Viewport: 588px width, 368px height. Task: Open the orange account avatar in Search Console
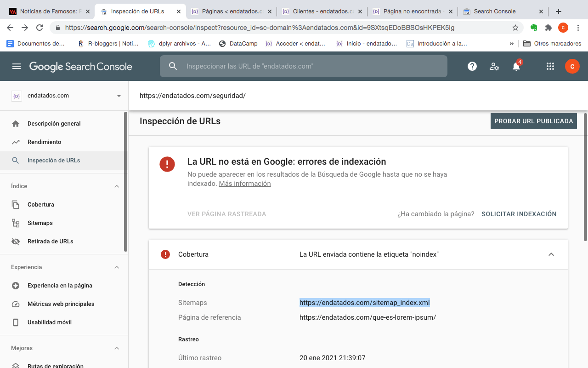click(x=572, y=66)
